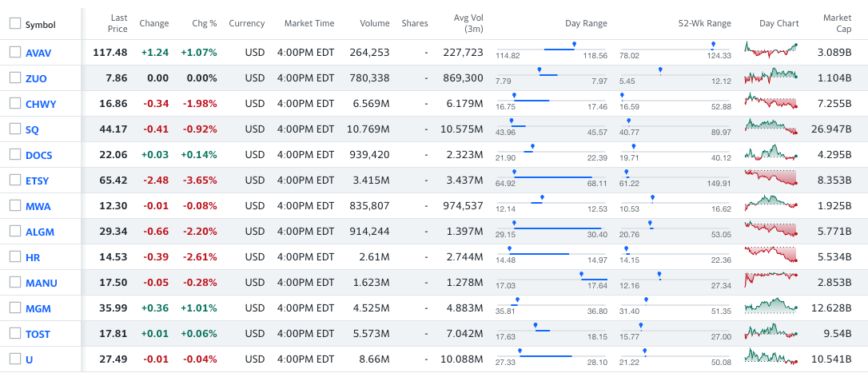868x381 pixels.
Task: Open the MGM ticker link
Action: pyautogui.click(x=38, y=308)
